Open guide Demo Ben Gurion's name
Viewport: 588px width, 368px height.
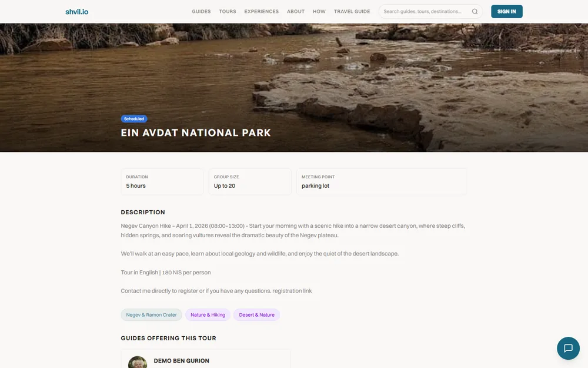[x=182, y=360]
